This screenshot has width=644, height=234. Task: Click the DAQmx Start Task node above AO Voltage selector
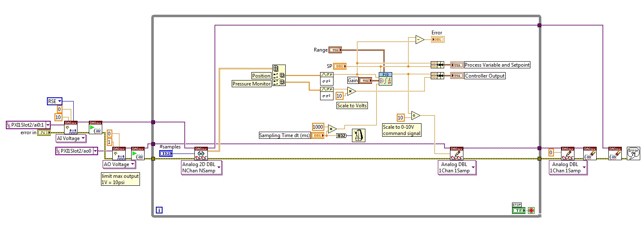pyautogui.click(x=138, y=153)
